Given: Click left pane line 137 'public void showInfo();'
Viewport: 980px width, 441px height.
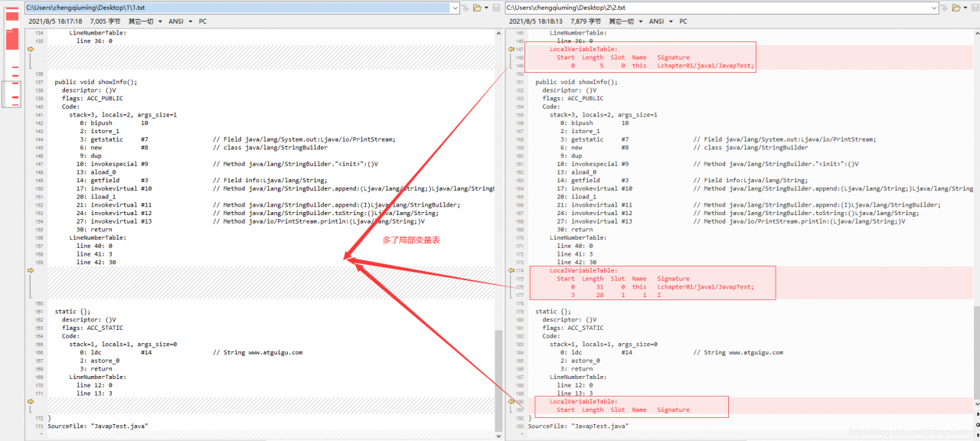Looking at the screenshot, I should 96,82.
